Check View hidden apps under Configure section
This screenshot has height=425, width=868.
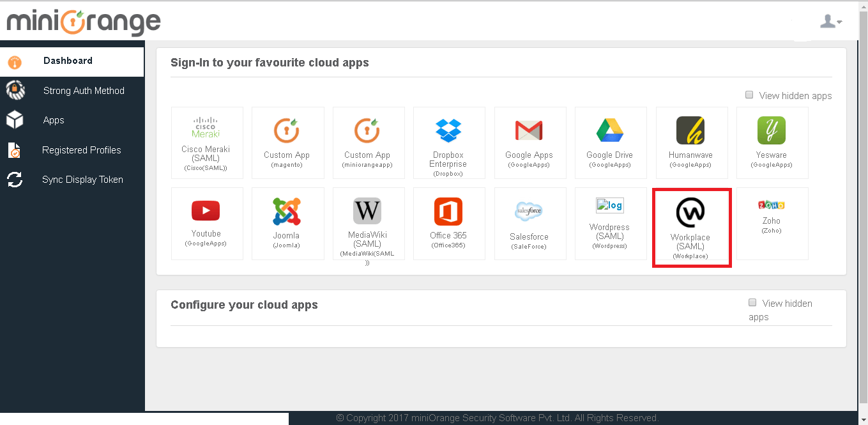click(752, 302)
